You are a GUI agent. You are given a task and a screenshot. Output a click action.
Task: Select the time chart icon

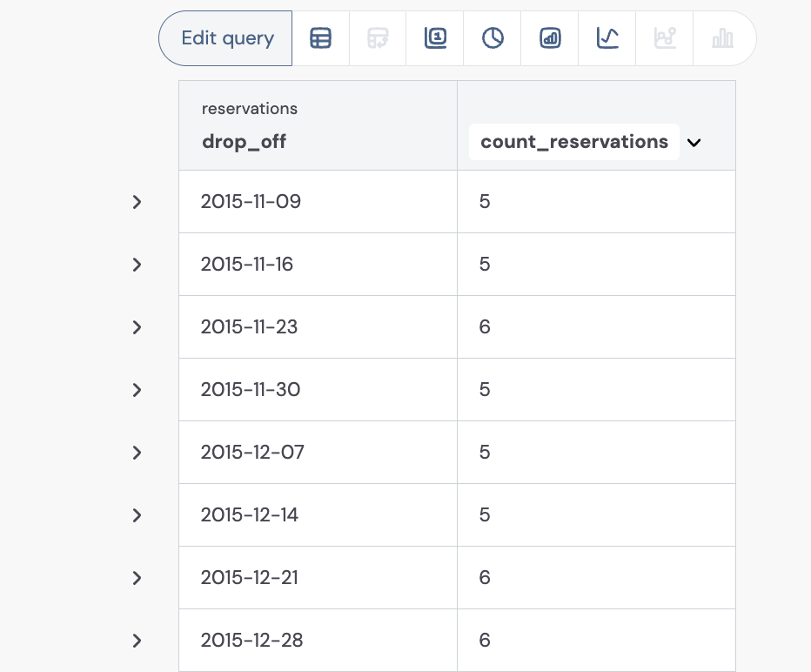492,37
